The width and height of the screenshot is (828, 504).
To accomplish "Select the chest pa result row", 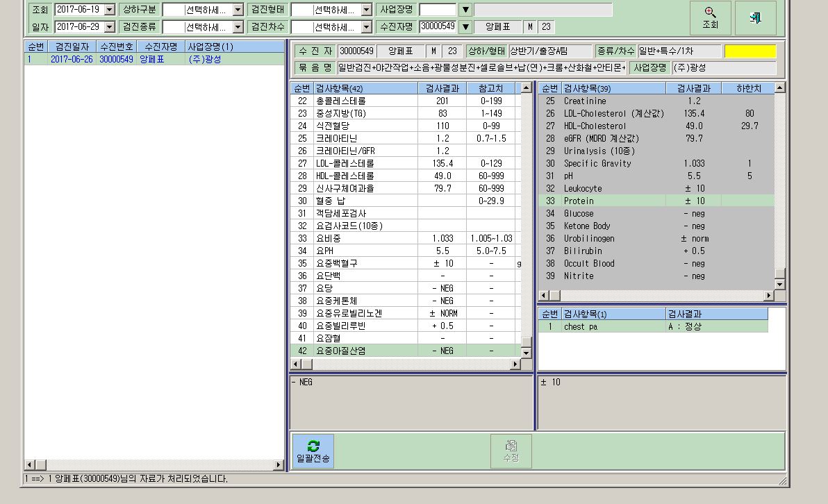I will 653,327.
